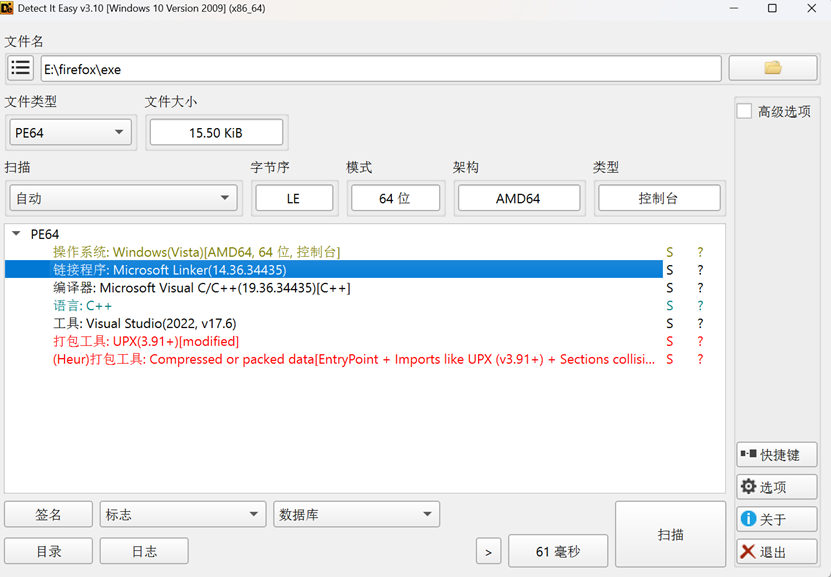Viewport: 831px width, 577px height.
Task: Open 选项 options with gear icon
Action: tap(776, 486)
